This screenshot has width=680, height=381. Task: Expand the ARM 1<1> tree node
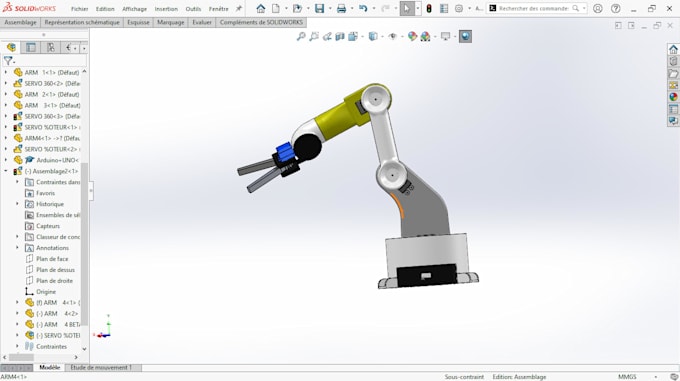pos(6,72)
